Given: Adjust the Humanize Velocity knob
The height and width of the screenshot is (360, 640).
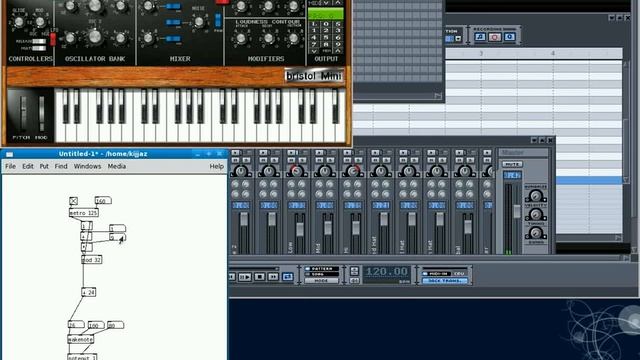Looking at the screenshot, I should 536,195.
